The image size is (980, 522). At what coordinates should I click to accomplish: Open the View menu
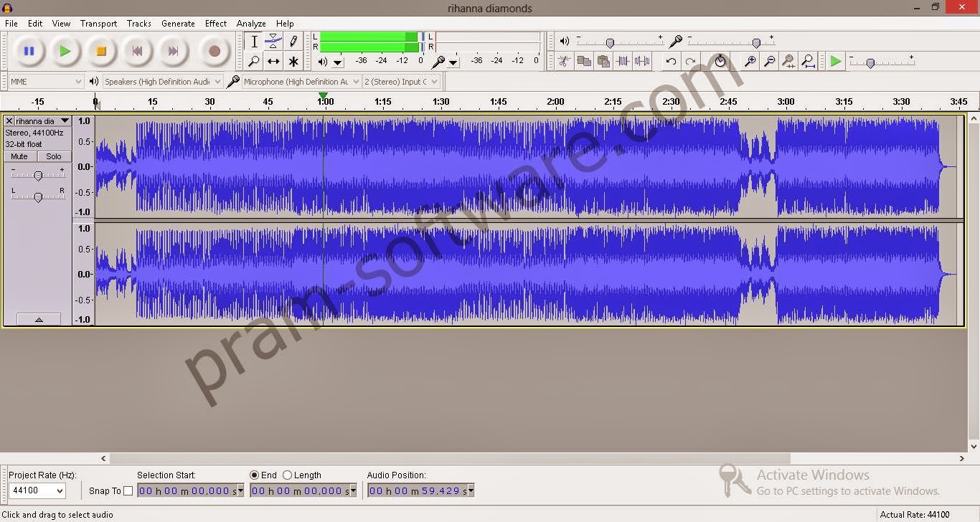(x=61, y=24)
